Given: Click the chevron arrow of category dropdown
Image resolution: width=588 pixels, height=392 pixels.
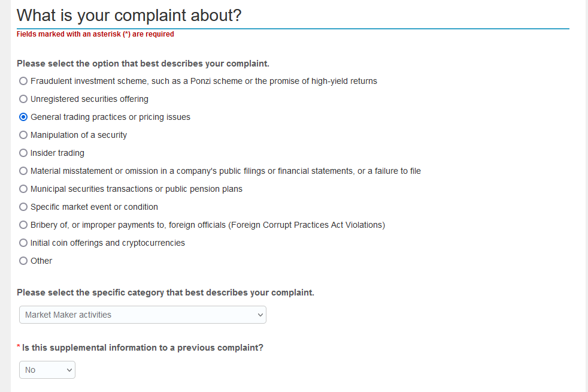Looking at the screenshot, I should pos(260,315).
